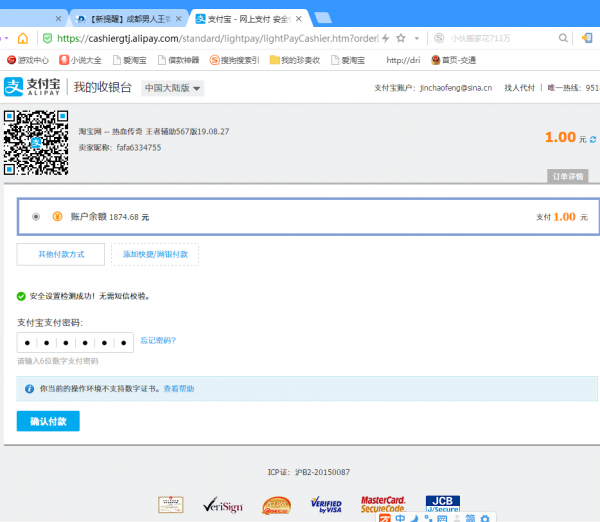Viewport: 600px width, 522px height.
Task: Expand the arrow next to bookmark star
Action: click(417, 38)
